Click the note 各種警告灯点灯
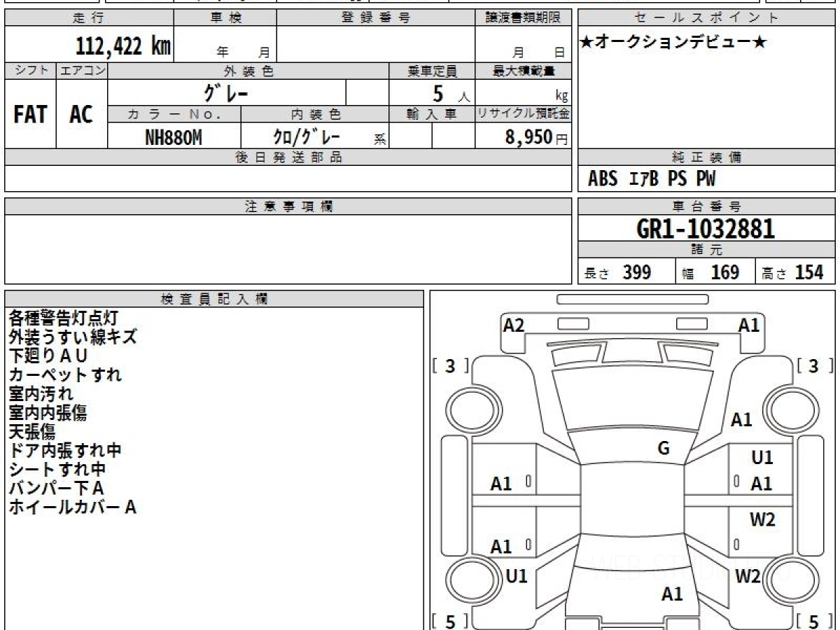 click(x=64, y=318)
